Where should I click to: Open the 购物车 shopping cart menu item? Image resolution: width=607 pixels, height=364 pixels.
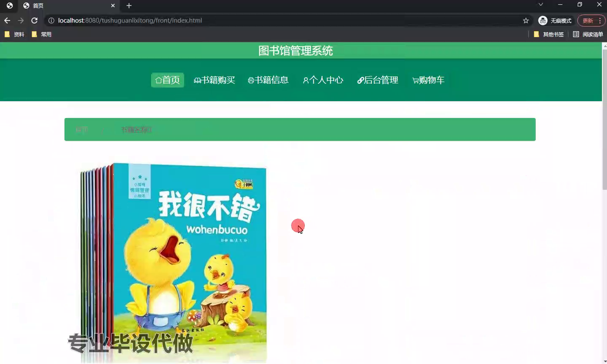click(x=428, y=80)
